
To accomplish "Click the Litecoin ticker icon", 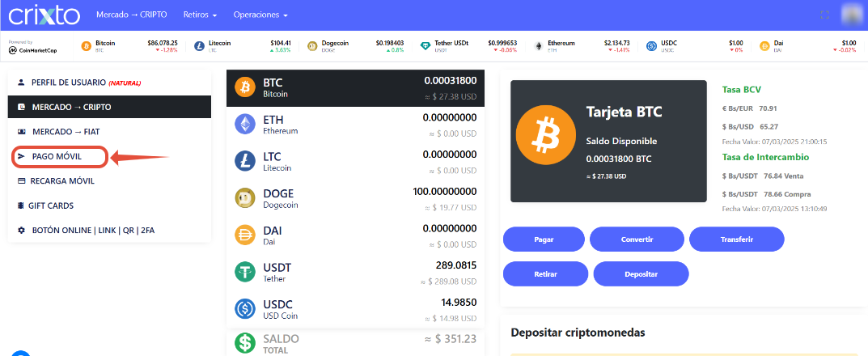I will pyautogui.click(x=199, y=46).
